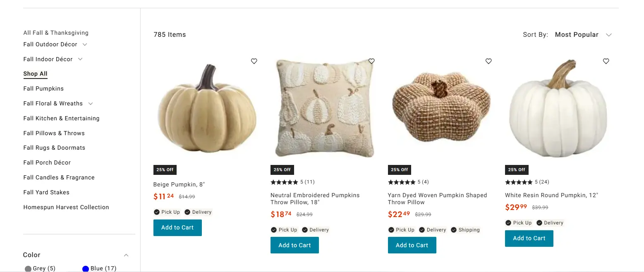Open the Sort By Most Popular dropdown
Image resolution: width=644 pixels, height=272 pixels.
[583, 35]
